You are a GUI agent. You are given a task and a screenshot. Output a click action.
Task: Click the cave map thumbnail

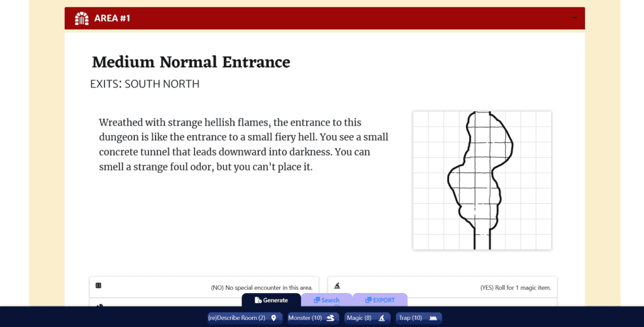482,180
